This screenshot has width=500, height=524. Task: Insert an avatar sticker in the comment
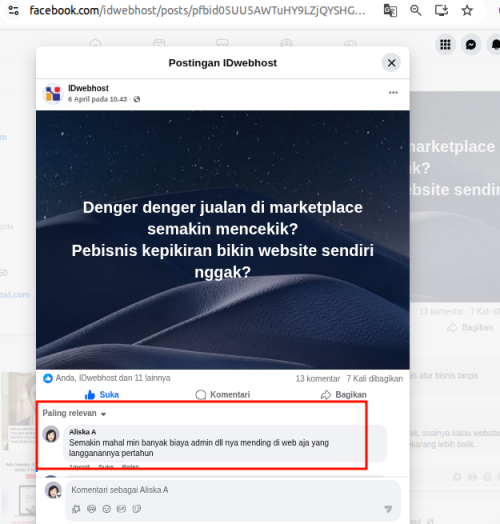pyautogui.click(x=76, y=509)
